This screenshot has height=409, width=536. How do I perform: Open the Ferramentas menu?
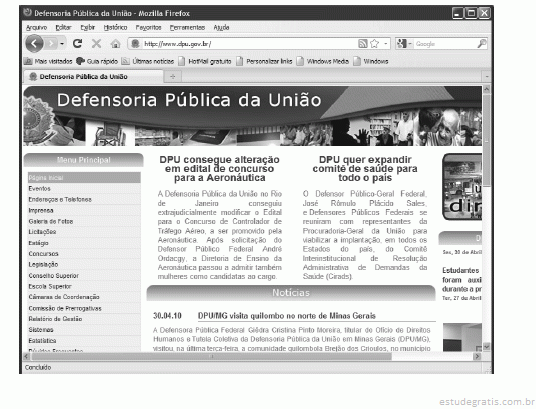(187, 27)
